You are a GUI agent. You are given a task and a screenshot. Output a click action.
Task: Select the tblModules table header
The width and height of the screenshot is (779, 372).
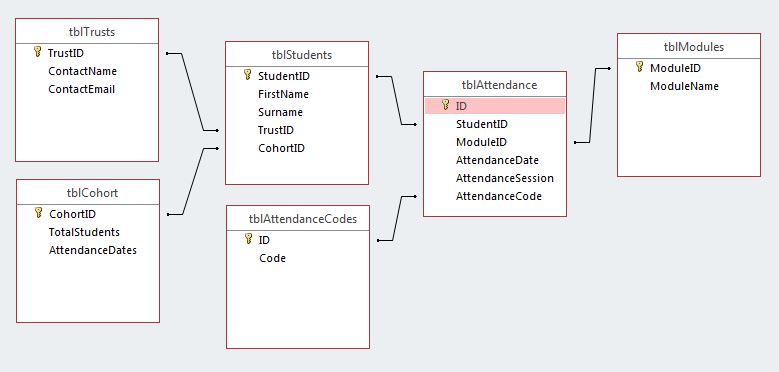[689, 47]
